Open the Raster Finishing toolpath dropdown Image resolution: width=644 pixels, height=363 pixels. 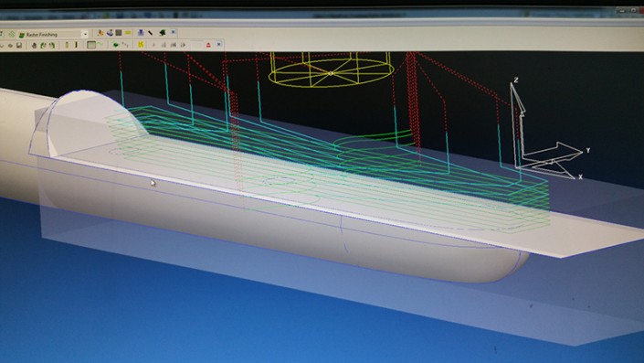53,35
